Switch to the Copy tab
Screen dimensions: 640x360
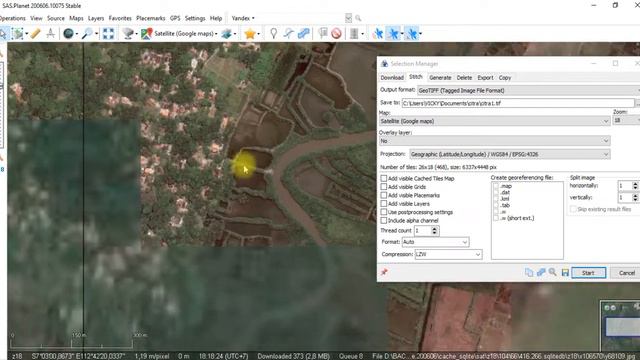coord(505,78)
